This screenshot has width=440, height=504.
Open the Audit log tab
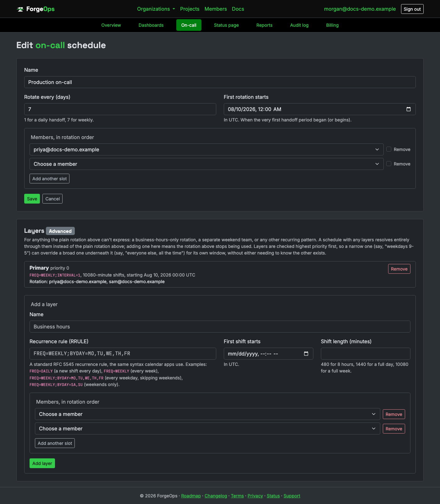(299, 25)
